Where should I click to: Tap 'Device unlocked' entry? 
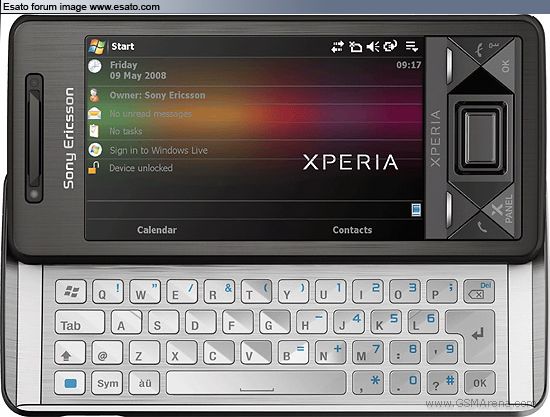[141, 168]
